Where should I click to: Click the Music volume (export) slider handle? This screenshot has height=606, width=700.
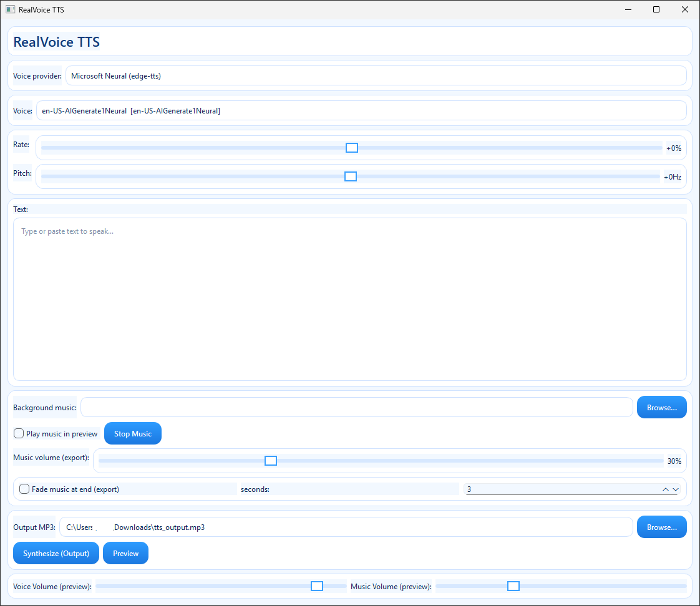[271, 461]
